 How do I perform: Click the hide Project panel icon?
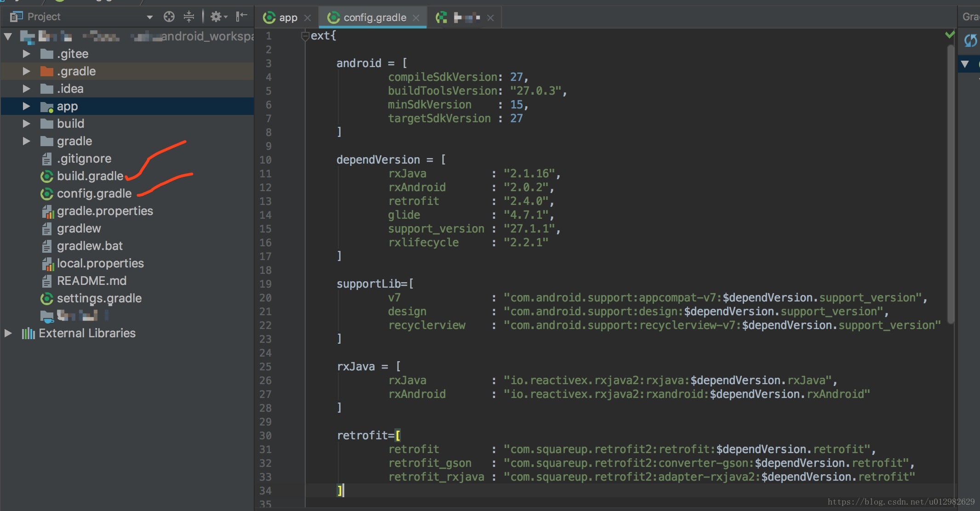pos(241,17)
